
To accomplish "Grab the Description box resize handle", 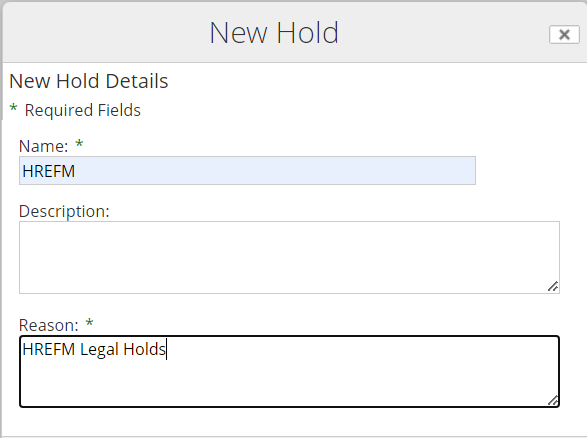I will pyautogui.click(x=553, y=287).
